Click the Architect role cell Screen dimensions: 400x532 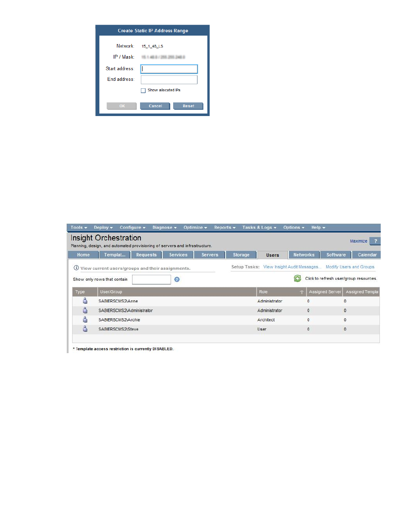point(266,320)
